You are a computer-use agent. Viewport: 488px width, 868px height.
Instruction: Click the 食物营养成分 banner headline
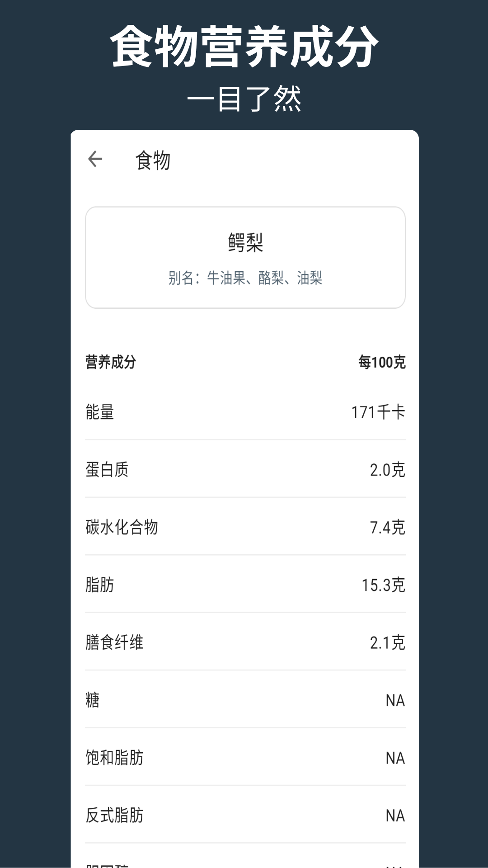pos(244,47)
